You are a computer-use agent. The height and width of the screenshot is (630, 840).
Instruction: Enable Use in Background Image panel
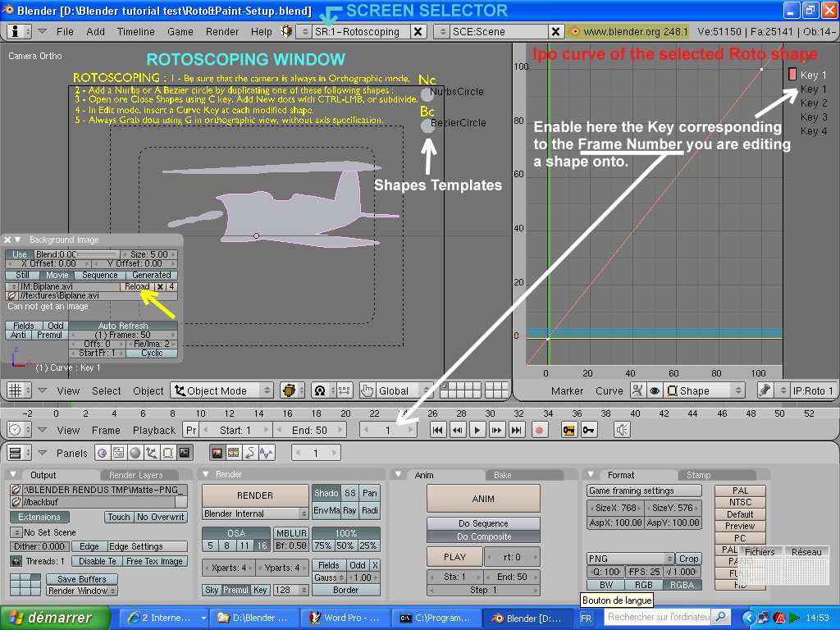pos(20,254)
